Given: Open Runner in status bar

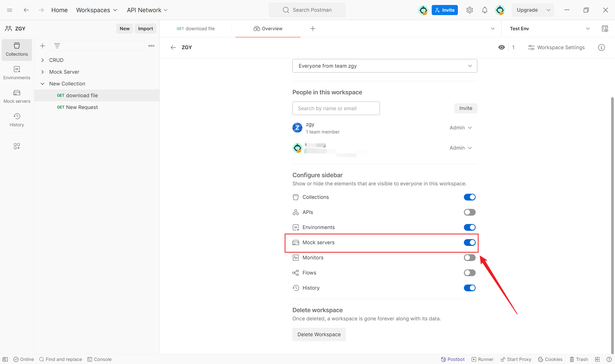Looking at the screenshot, I should 482,359.
